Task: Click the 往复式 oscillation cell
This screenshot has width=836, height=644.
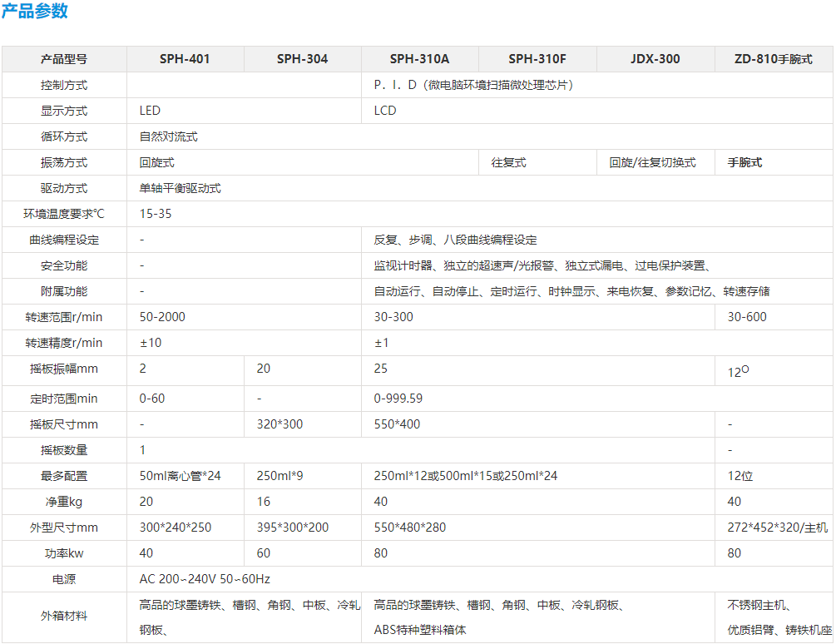Action: [x=537, y=162]
